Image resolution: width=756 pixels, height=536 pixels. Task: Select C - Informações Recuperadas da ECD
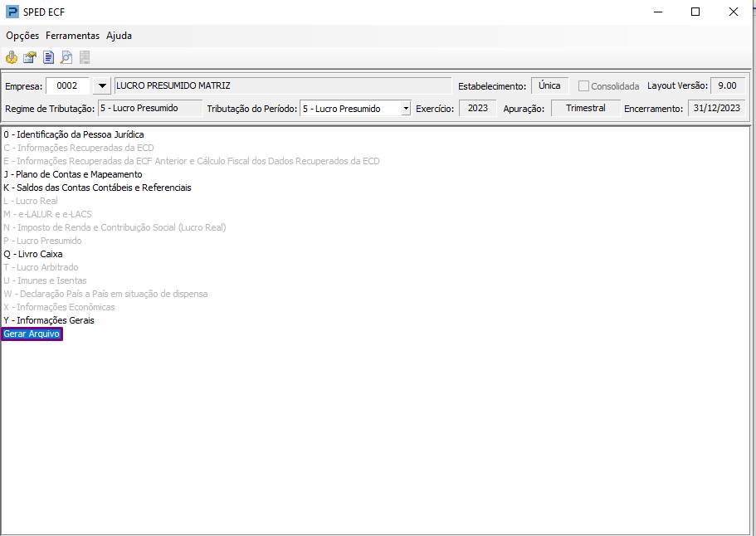[x=79, y=148]
